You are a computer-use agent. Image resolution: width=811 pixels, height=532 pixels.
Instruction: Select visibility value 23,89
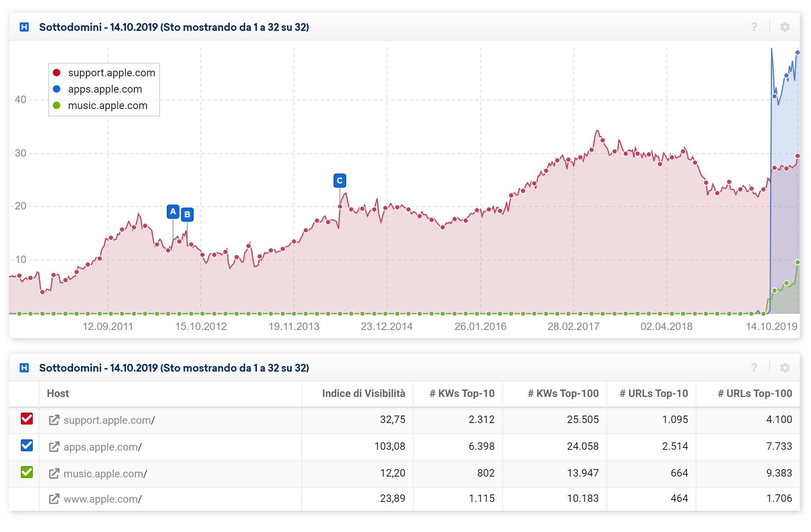tap(392, 499)
